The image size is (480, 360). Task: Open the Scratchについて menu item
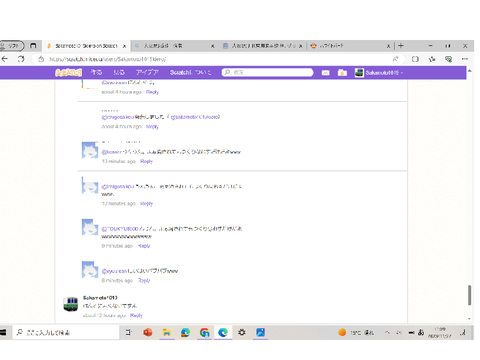click(x=191, y=72)
